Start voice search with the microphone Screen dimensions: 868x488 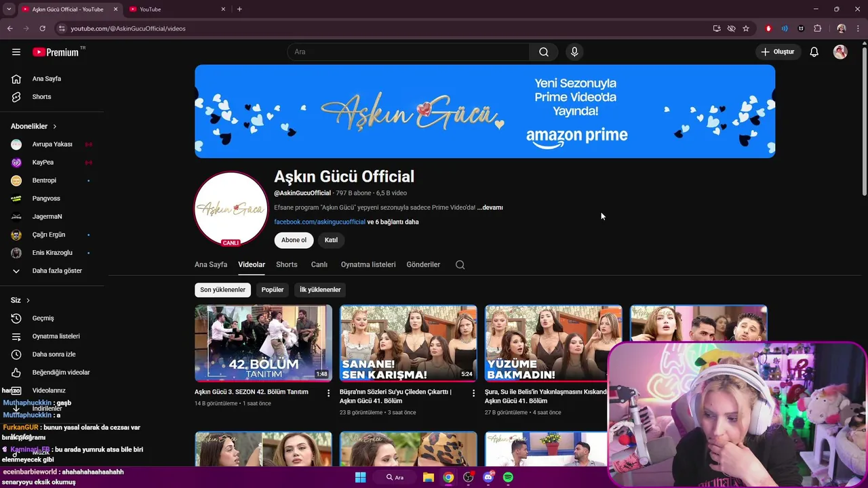[x=574, y=52]
